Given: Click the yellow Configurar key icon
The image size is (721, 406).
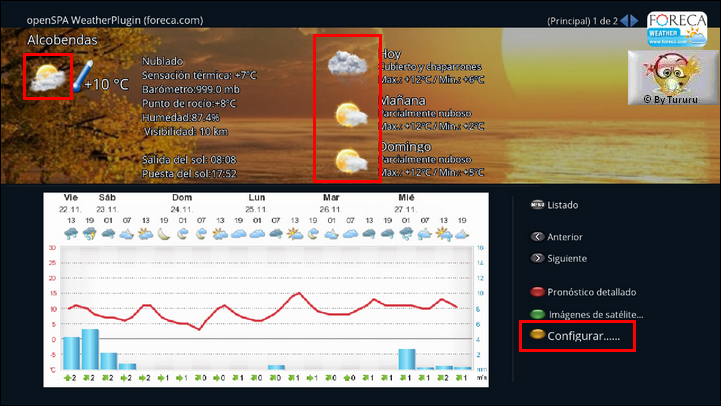Looking at the screenshot, I should coord(537,334).
